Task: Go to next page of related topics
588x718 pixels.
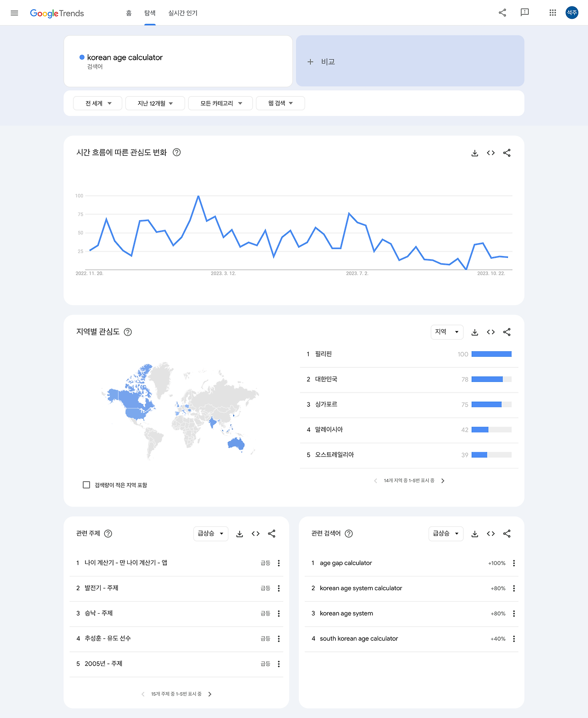Action: [x=210, y=694]
